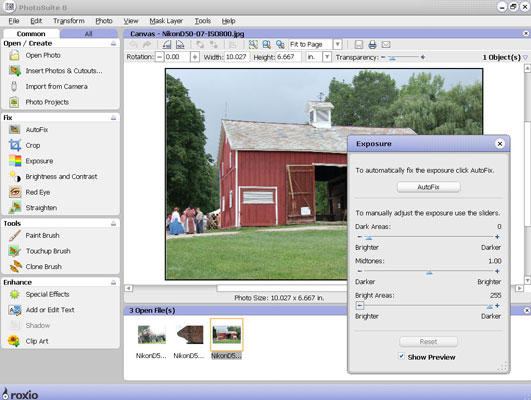This screenshot has height=400, width=531.
Task: Open the Photo menu
Action: [x=104, y=21]
